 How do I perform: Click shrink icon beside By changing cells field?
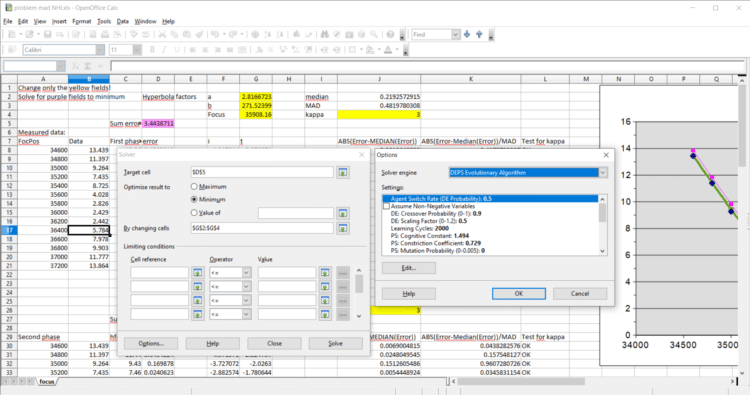(x=343, y=229)
